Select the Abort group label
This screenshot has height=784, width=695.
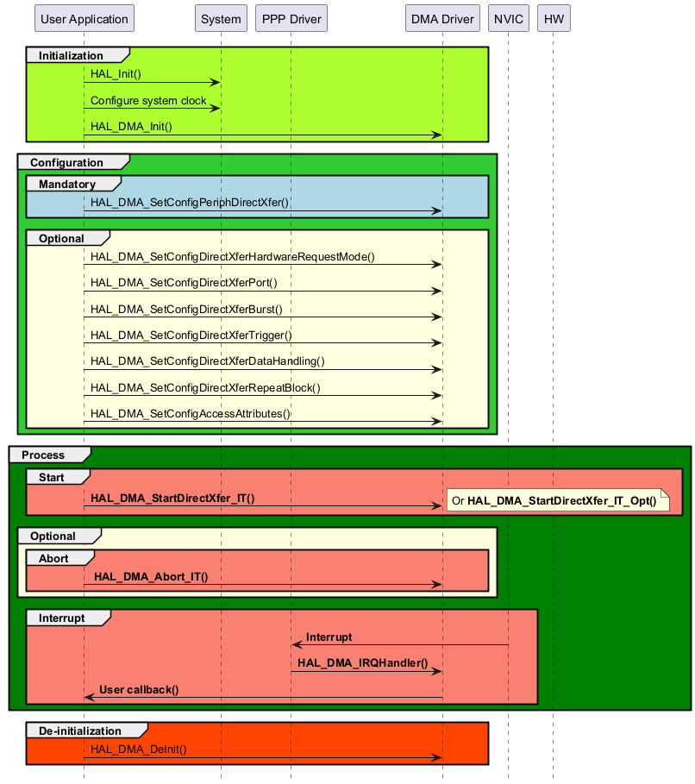[53, 558]
